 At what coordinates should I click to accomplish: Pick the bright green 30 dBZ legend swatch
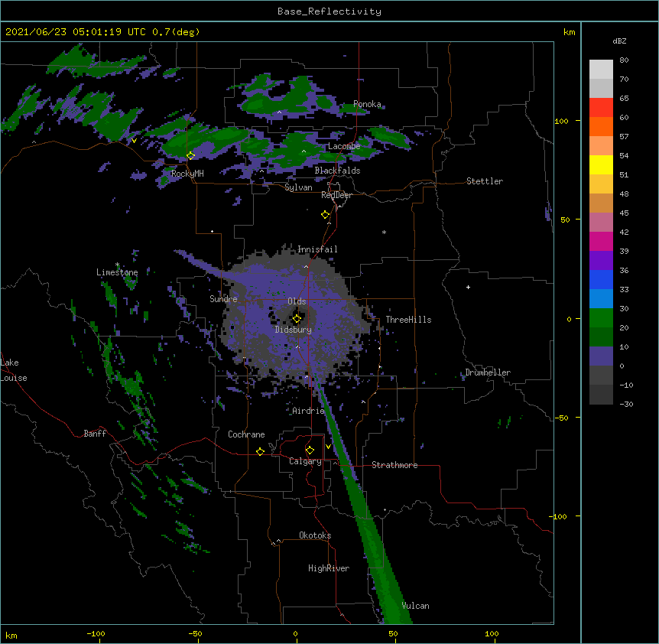point(601,318)
